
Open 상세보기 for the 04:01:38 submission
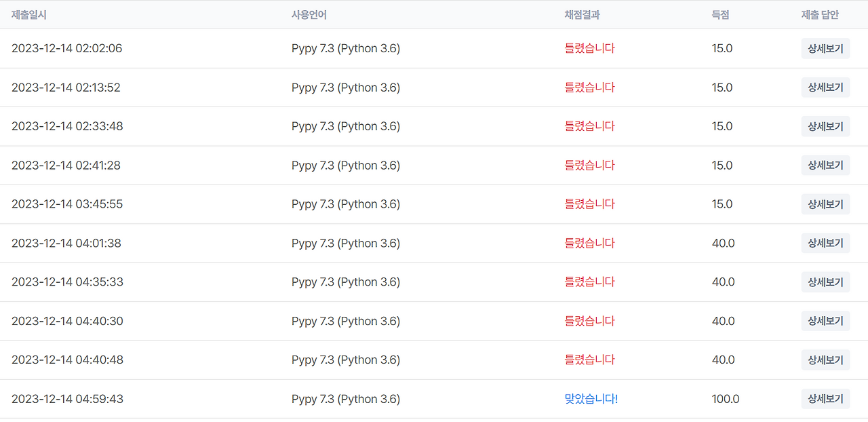tap(825, 243)
